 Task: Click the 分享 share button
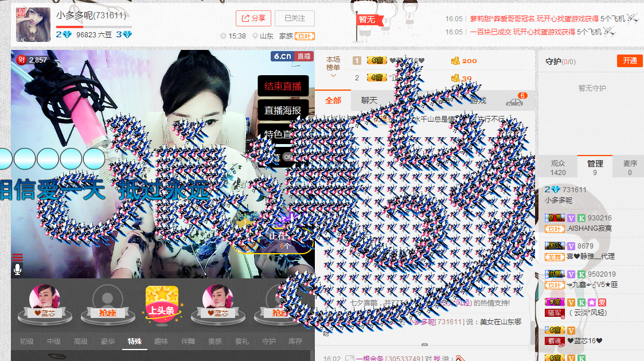click(253, 18)
